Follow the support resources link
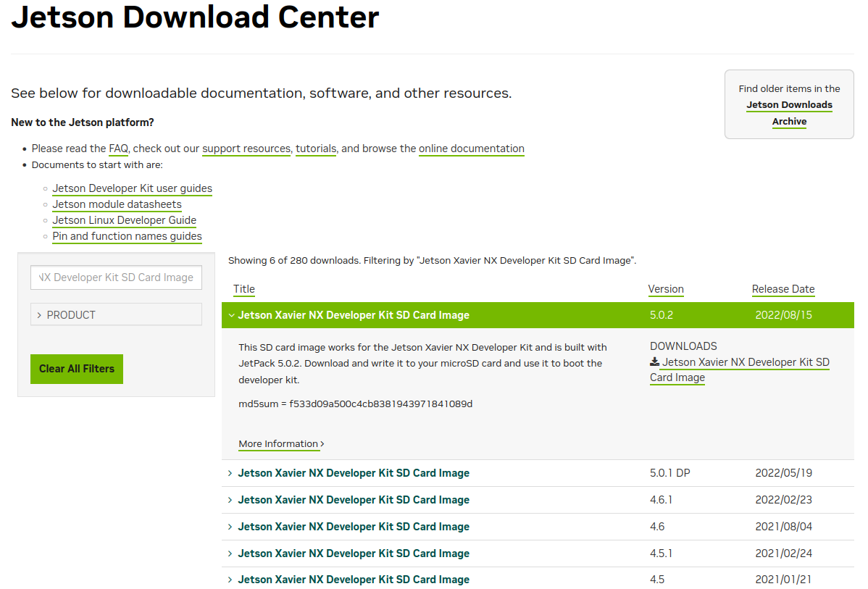Screen dimensions: 868x589 [x=246, y=149]
